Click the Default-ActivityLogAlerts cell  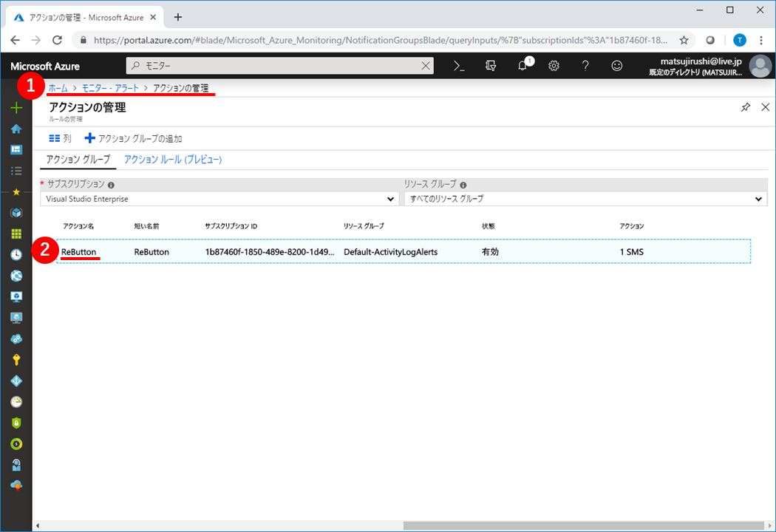(390, 252)
